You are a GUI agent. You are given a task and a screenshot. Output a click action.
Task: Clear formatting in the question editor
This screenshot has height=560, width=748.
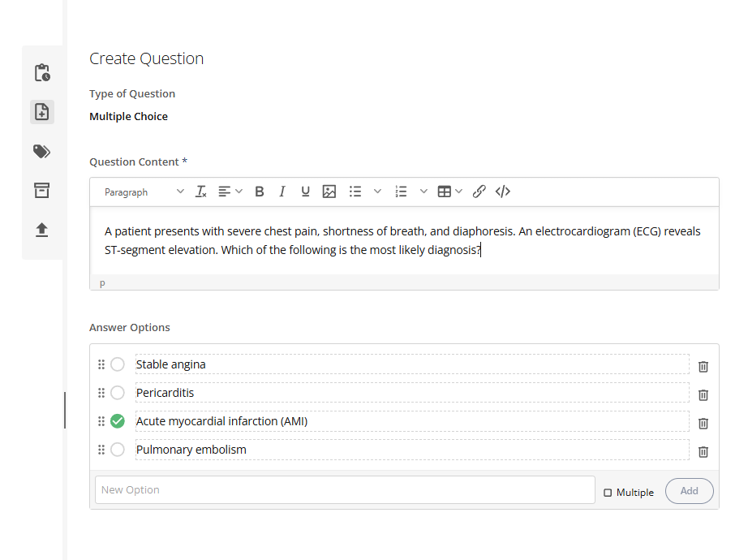pos(200,192)
